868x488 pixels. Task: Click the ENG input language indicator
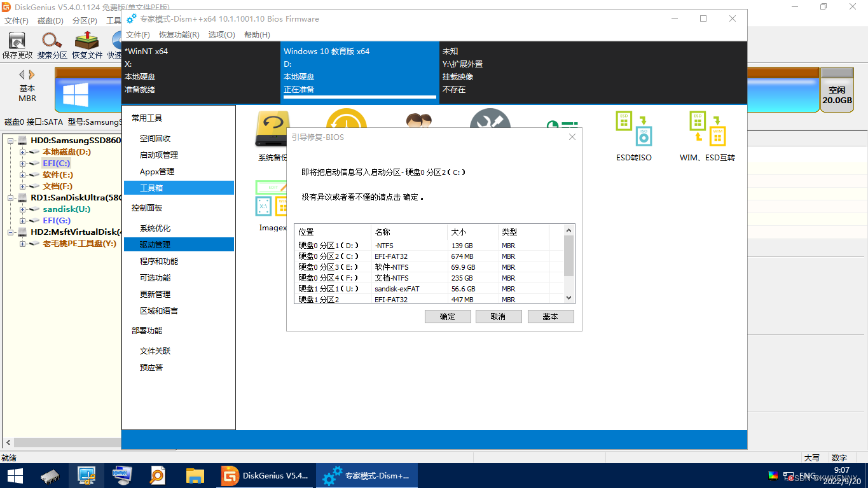click(x=808, y=475)
